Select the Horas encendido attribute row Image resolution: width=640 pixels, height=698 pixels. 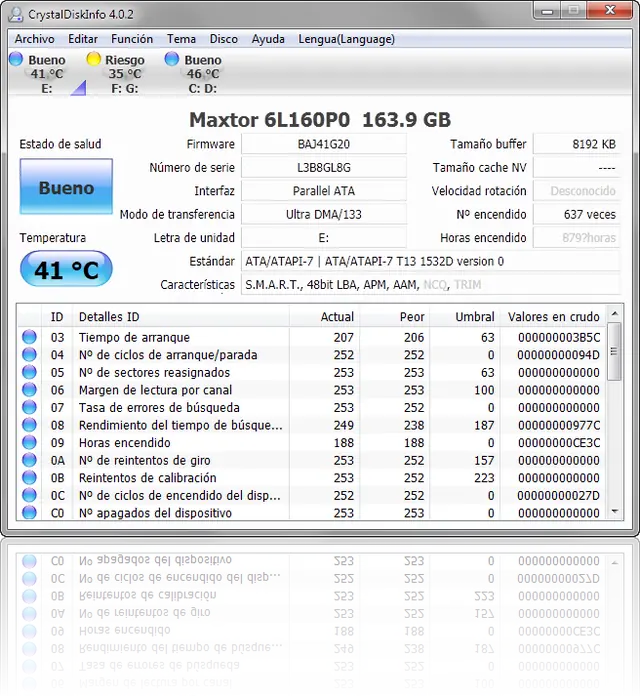tap(312, 443)
